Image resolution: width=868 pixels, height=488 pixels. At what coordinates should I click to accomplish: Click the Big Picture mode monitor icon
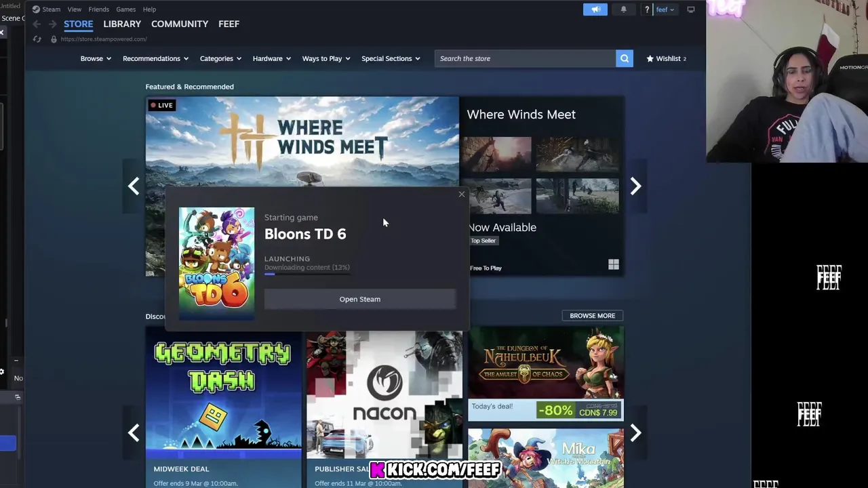point(691,9)
